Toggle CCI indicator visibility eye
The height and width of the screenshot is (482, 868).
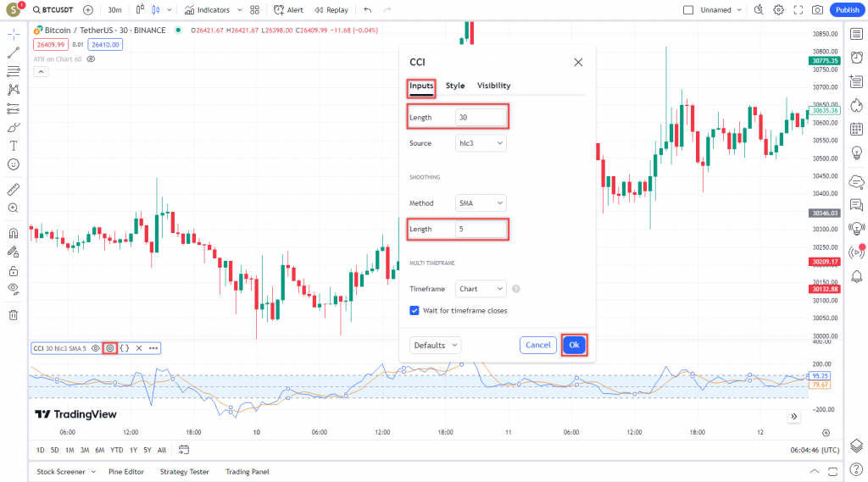pos(96,348)
